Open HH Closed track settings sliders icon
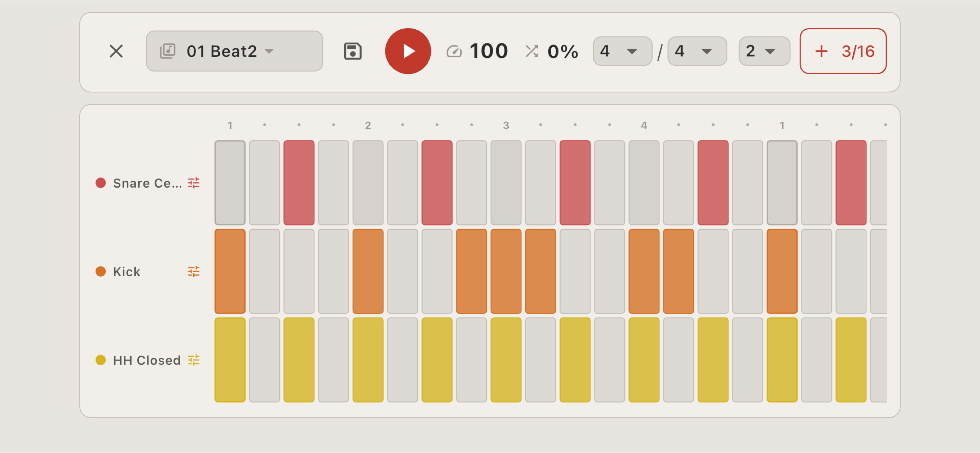This screenshot has height=453, width=980. pos(194,360)
